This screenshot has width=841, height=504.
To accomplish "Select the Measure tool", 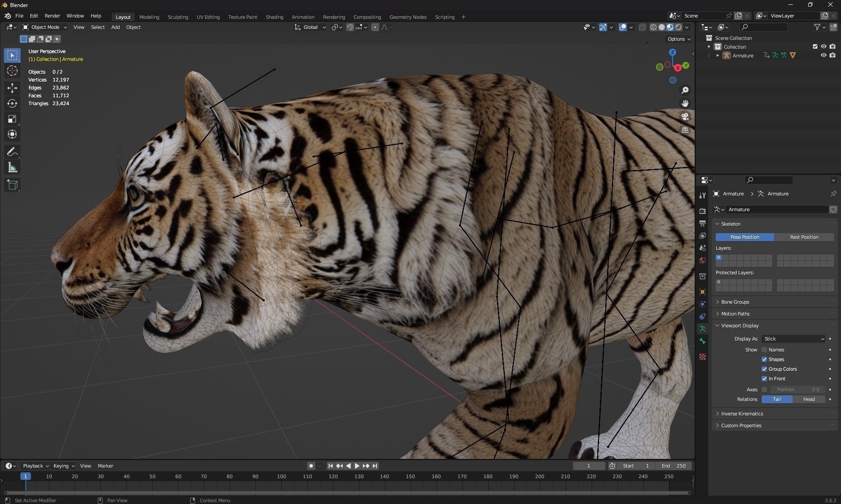I will coord(12,167).
